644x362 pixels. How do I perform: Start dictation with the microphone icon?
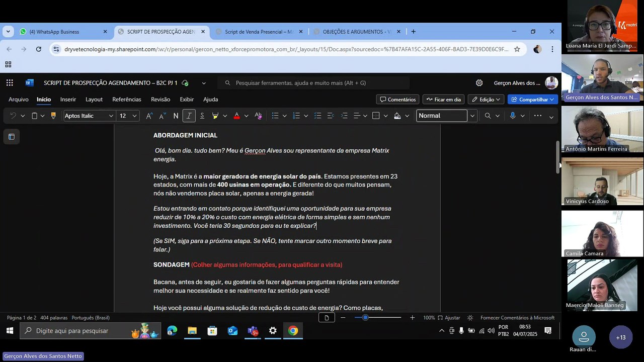pos(513,116)
